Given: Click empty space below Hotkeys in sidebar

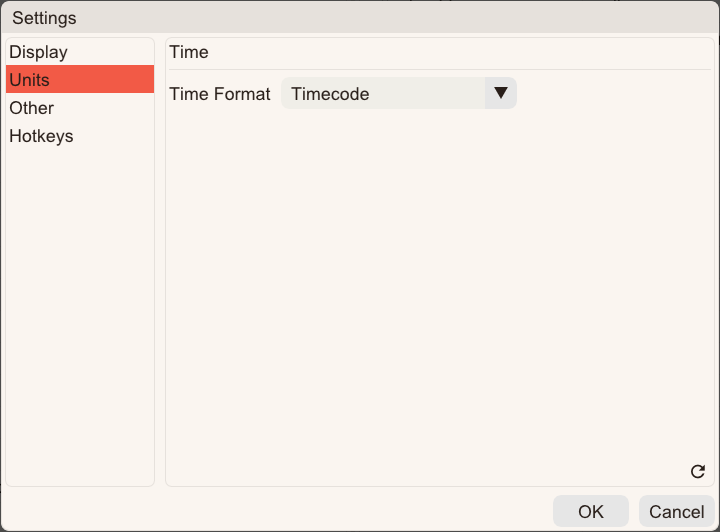Looking at the screenshot, I should click(80, 317).
